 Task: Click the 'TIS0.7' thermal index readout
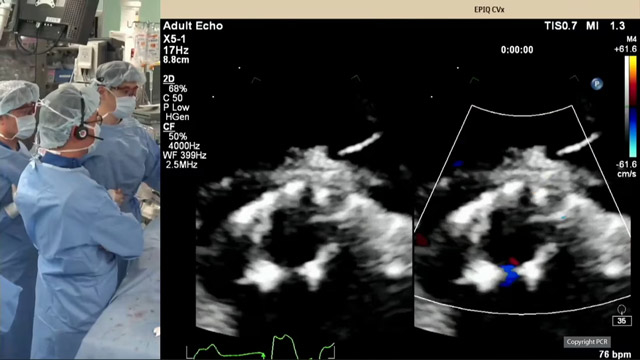(560, 26)
